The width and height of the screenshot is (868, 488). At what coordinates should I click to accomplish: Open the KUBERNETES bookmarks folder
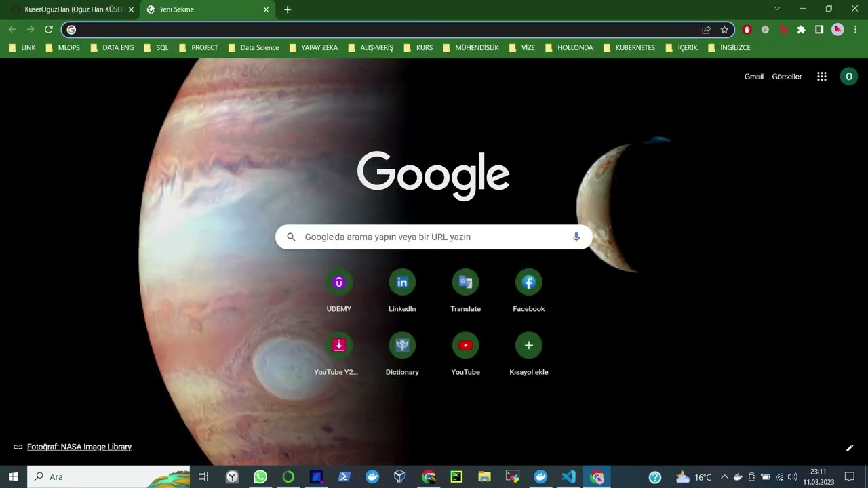(630, 48)
